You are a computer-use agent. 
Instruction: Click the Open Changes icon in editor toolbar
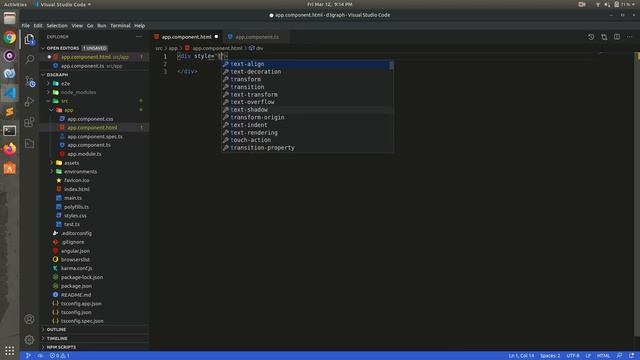pyautogui.click(x=604, y=37)
